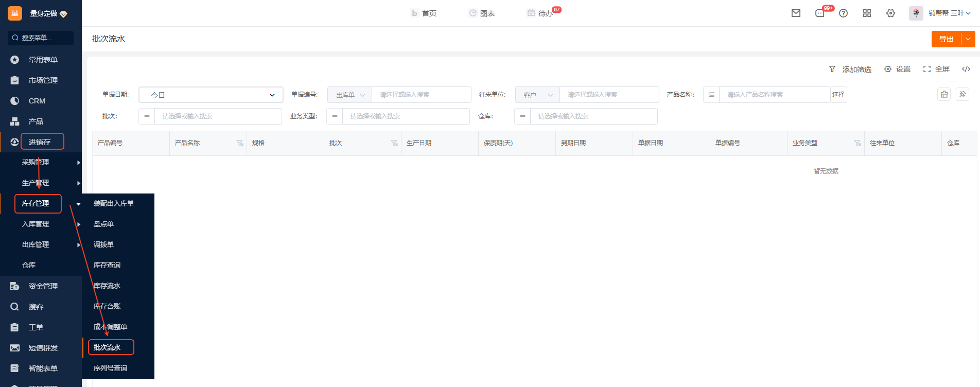The width and height of the screenshot is (980, 387).
Task: Open 成本调整单 menu item
Action: (110, 327)
